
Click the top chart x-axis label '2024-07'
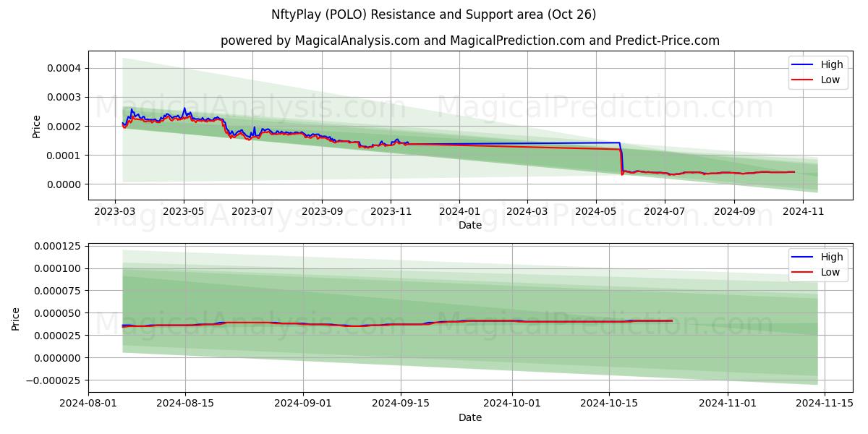[x=665, y=211]
